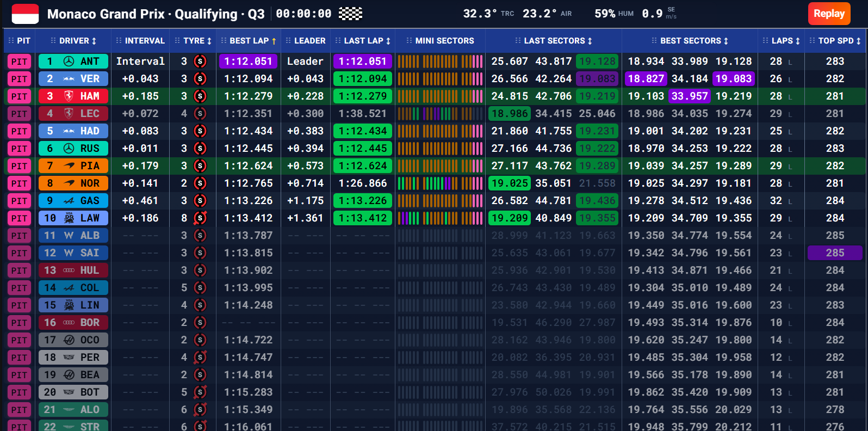The height and width of the screenshot is (431, 868).
Task: Sort the table by the DRIVER column arrow
Action: click(x=94, y=41)
